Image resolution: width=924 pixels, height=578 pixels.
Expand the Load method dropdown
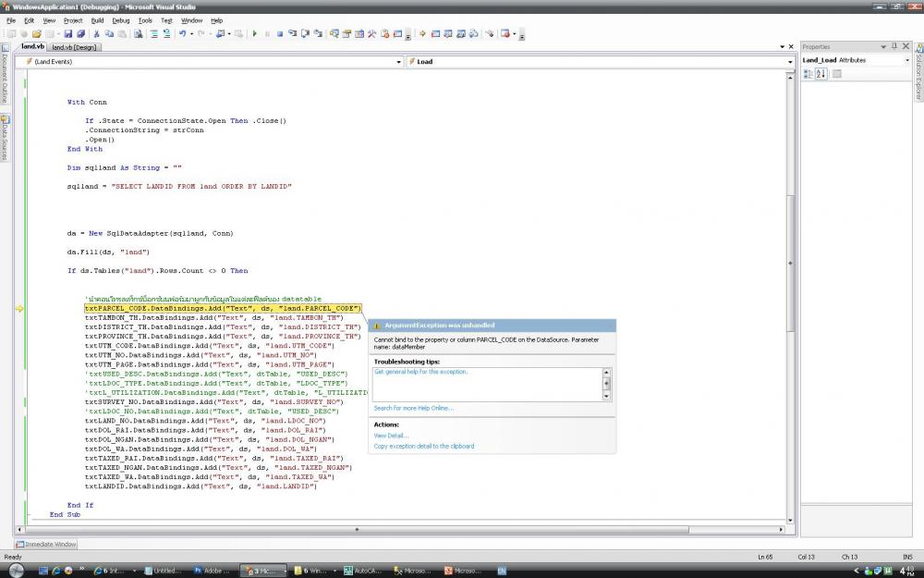(x=790, y=62)
